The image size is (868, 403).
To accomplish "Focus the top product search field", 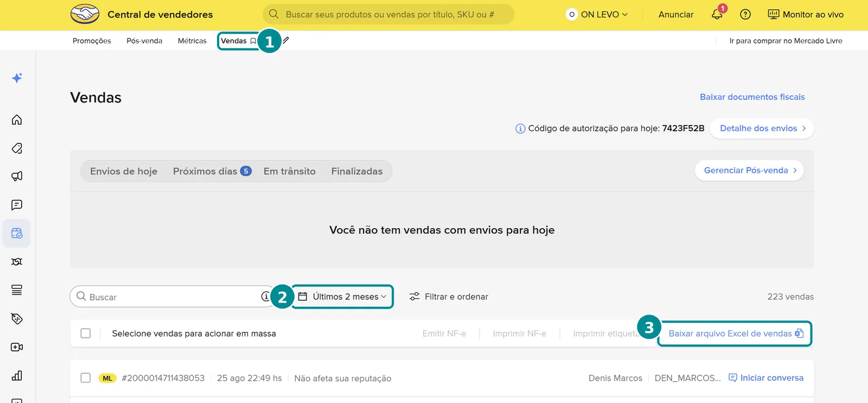I will tap(388, 14).
